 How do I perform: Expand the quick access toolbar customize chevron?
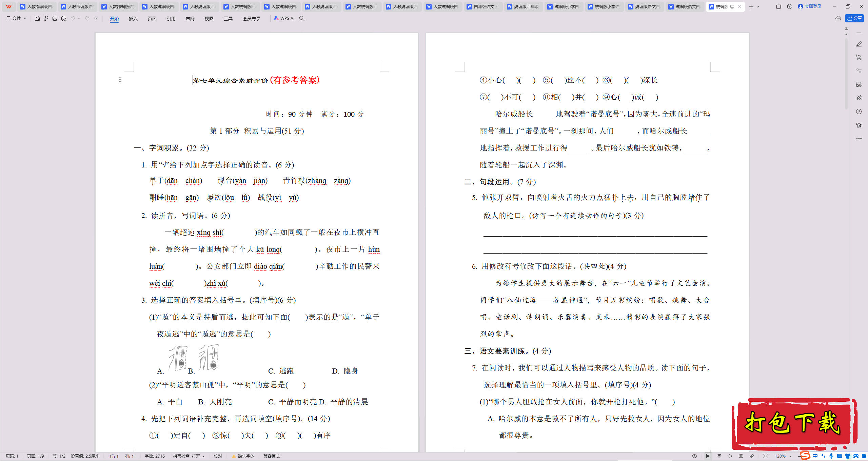point(96,18)
